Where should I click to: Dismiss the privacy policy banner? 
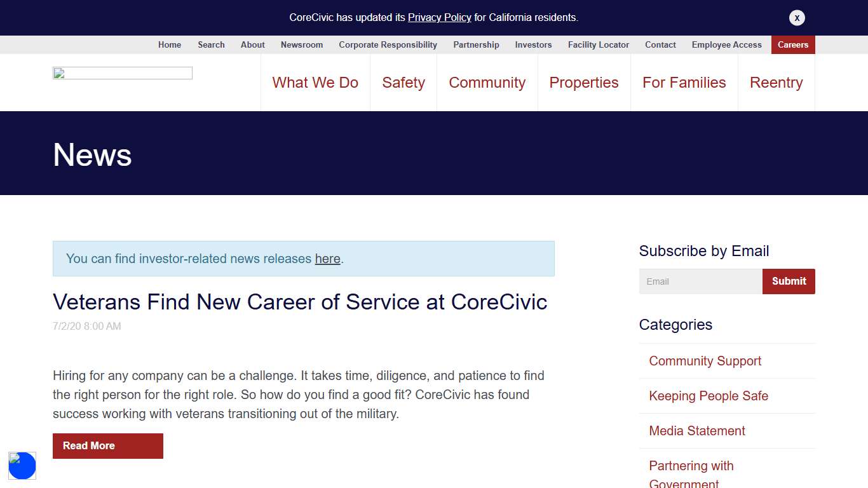pyautogui.click(x=797, y=18)
